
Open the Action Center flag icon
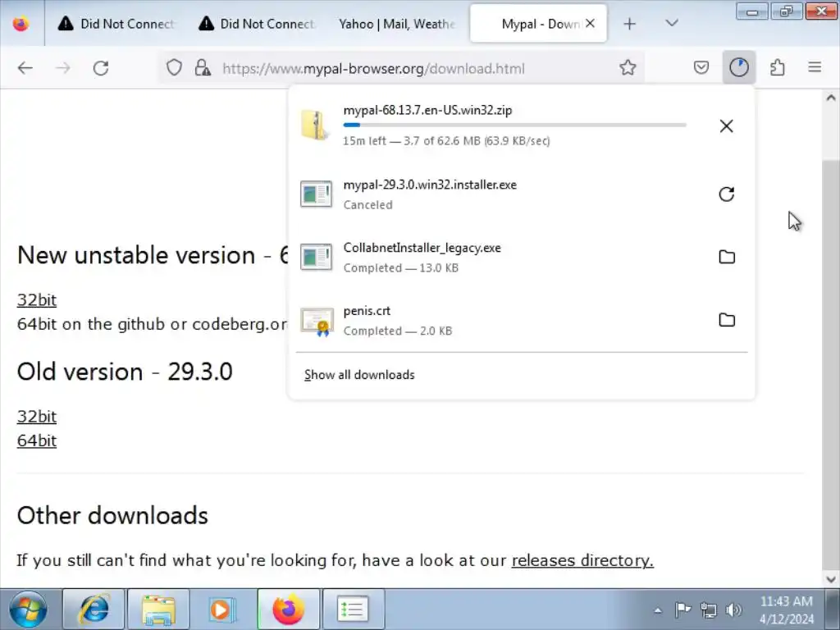(682, 609)
